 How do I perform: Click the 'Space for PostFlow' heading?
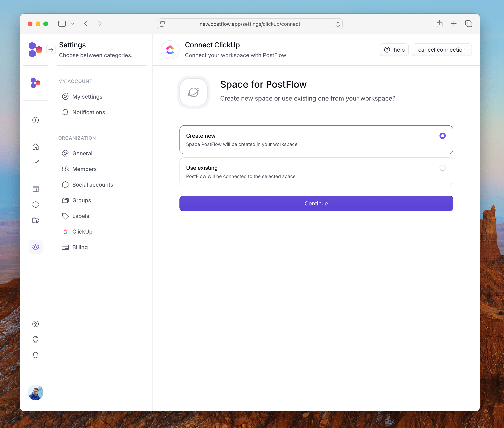tap(263, 85)
